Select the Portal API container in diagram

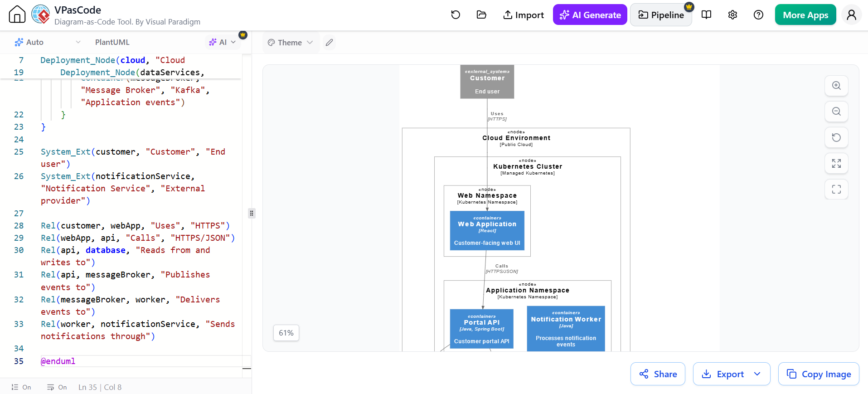pyautogui.click(x=481, y=329)
